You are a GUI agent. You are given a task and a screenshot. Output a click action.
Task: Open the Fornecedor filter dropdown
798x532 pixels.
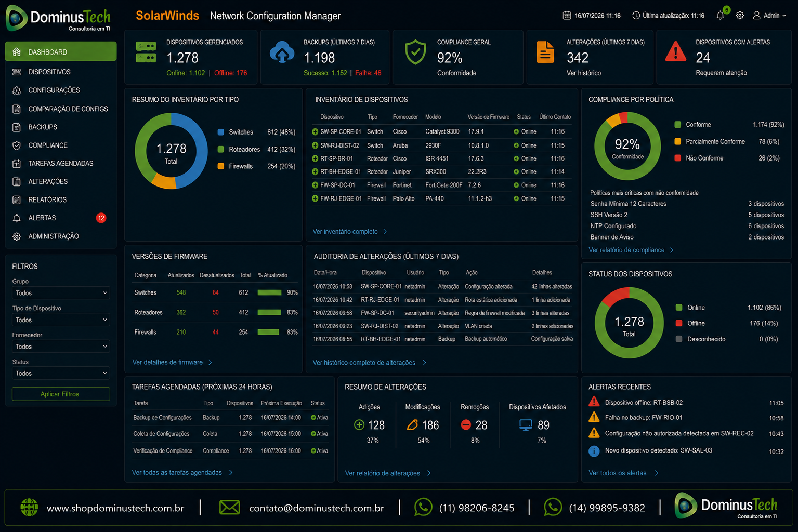pyautogui.click(x=61, y=347)
